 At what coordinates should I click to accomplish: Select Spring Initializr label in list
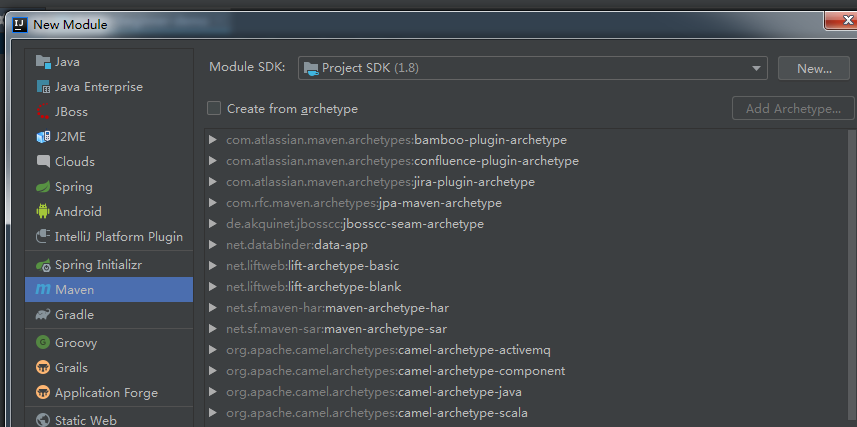(x=98, y=265)
